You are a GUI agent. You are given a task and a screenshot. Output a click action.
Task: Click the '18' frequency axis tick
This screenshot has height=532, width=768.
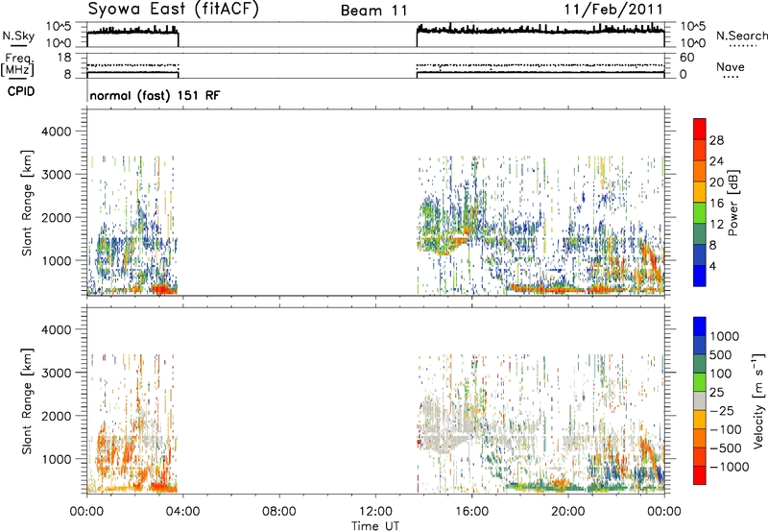tap(63, 58)
